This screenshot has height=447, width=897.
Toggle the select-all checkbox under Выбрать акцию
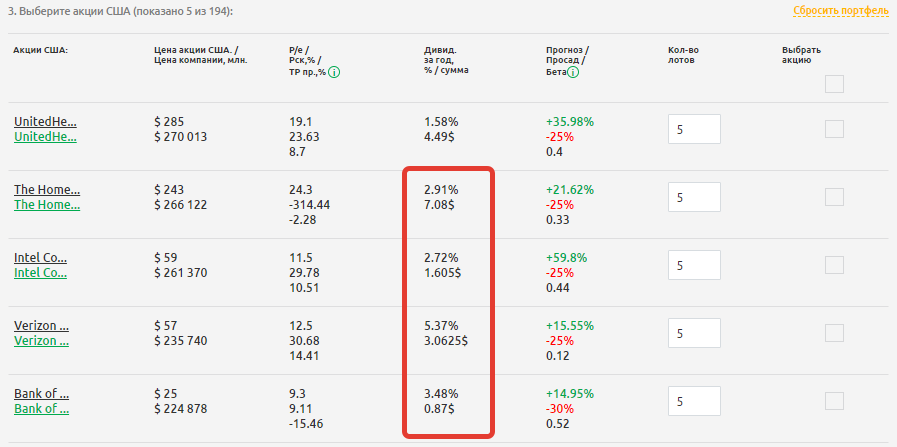[x=834, y=84]
